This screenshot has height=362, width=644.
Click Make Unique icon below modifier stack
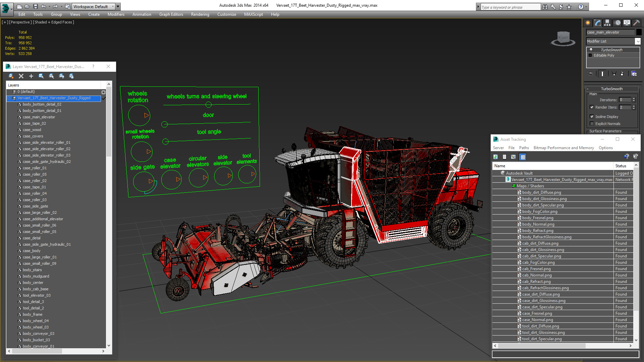click(614, 74)
